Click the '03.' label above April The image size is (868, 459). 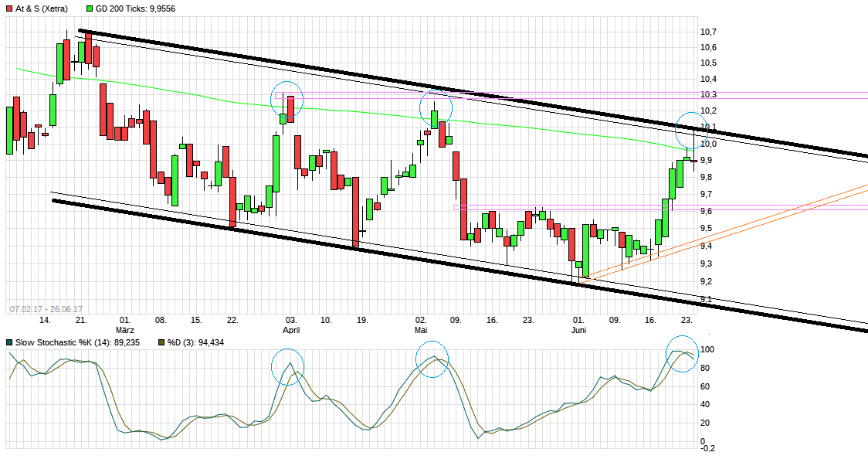click(x=291, y=321)
